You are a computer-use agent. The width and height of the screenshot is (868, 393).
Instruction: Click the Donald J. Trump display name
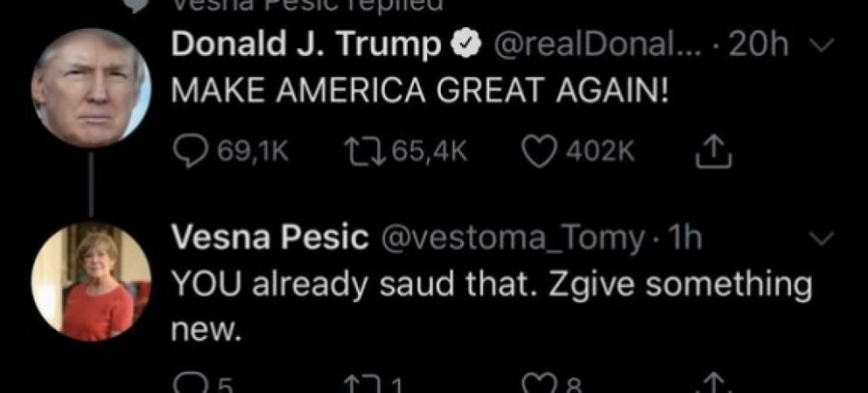coord(304,44)
